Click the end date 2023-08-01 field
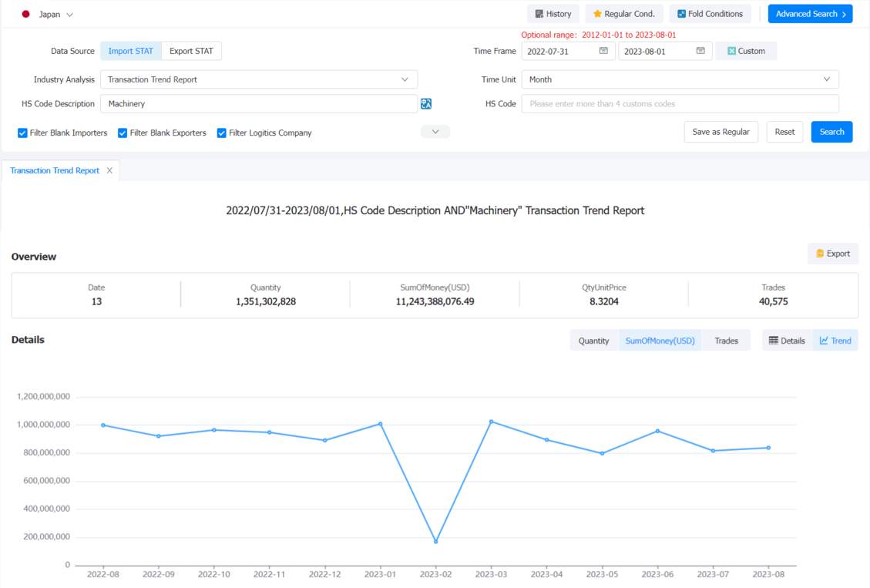870x588 pixels. pos(665,51)
